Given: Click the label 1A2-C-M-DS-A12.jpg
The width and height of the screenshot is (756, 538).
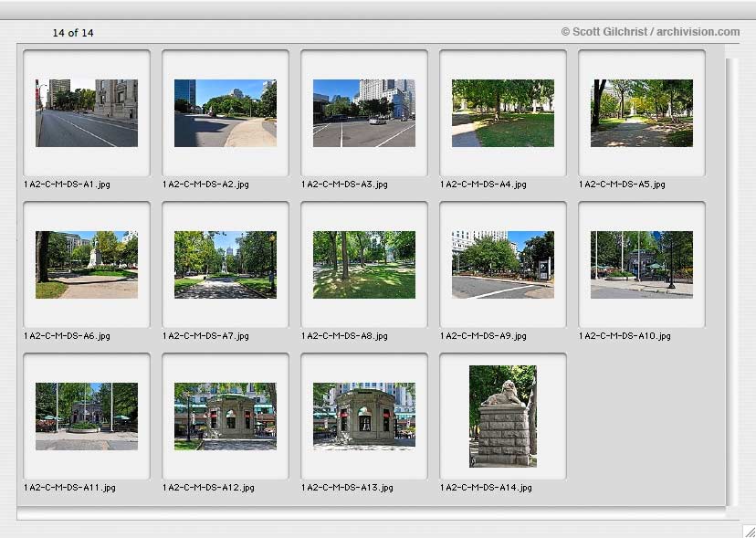Looking at the screenshot, I should click(x=209, y=488).
